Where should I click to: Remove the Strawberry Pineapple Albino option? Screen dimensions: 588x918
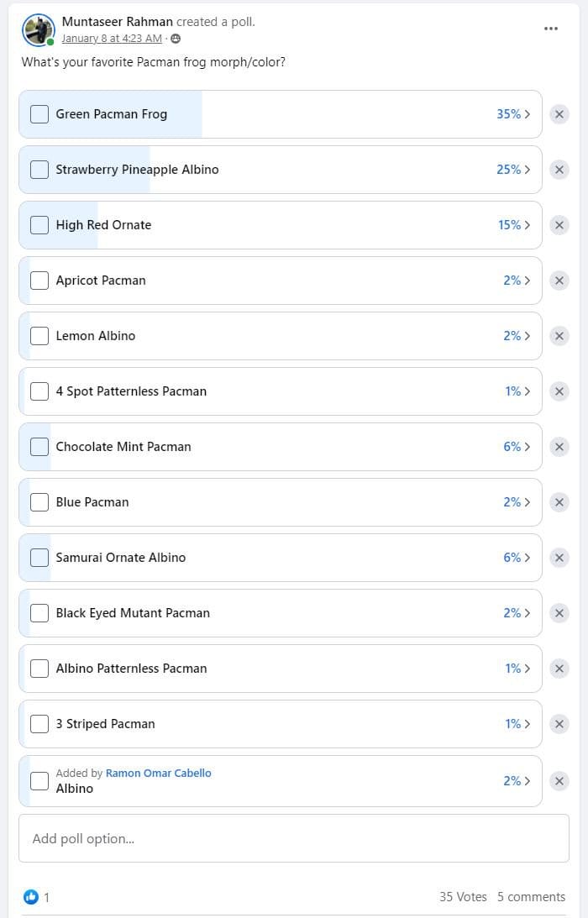tap(559, 170)
